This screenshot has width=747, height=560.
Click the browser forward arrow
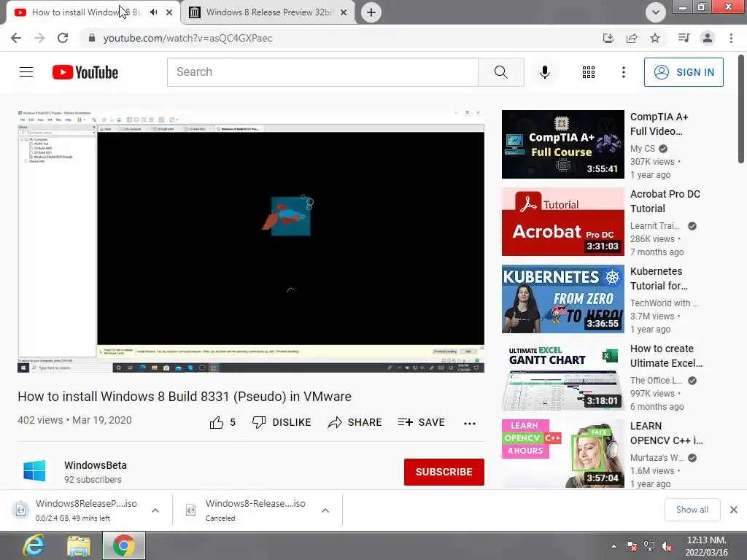click(x=39, y=38)
